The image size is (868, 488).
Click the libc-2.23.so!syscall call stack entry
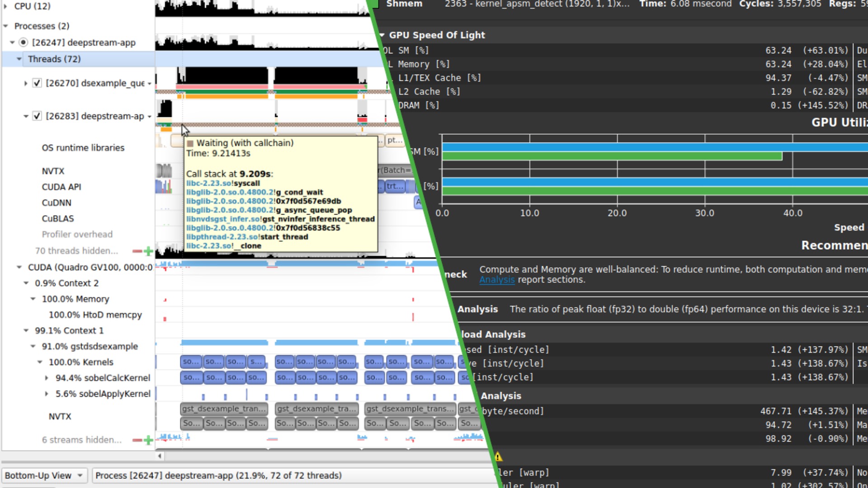[x=223, y=183]
